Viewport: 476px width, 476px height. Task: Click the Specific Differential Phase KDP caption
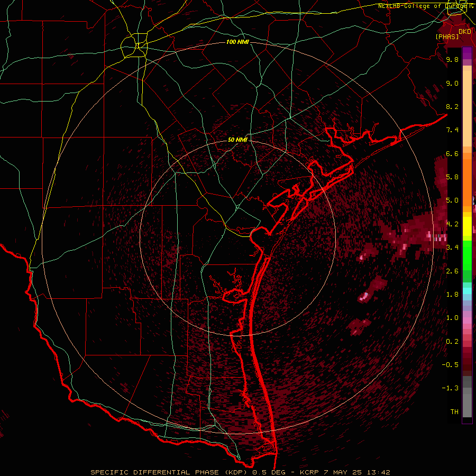(240, 472)
